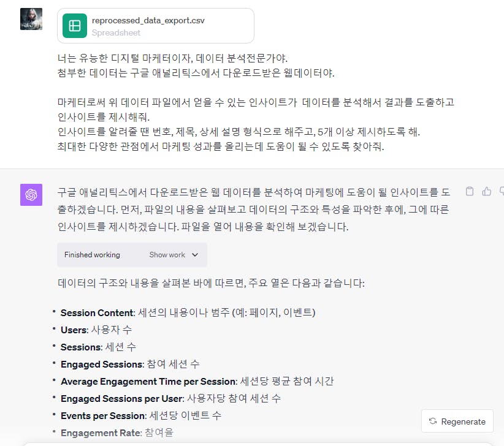The height and width of the screenshot is (446, 504).
Task: Click Average Engagement Time per Session text
Action: click(x=149, y=381)
